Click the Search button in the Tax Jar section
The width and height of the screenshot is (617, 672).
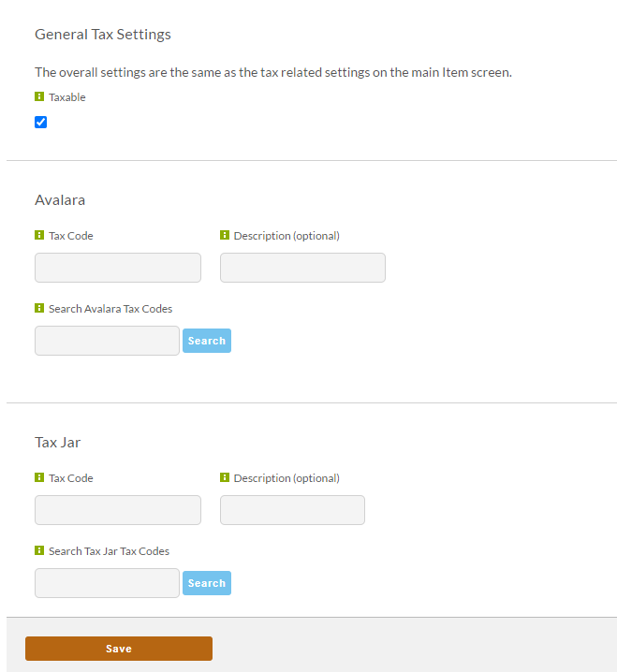pyautogui.click(x=207, y=583)
